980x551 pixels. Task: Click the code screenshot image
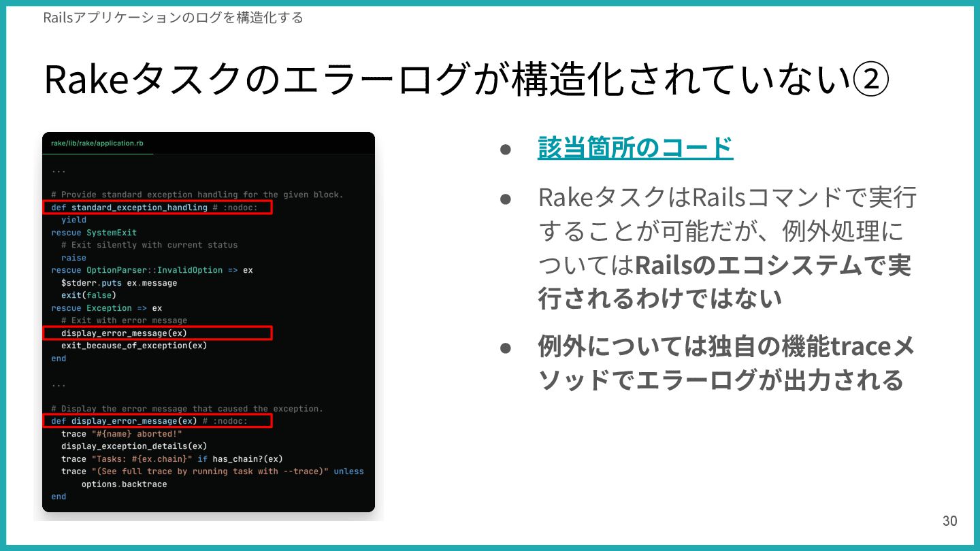click(x=208, y=322)
